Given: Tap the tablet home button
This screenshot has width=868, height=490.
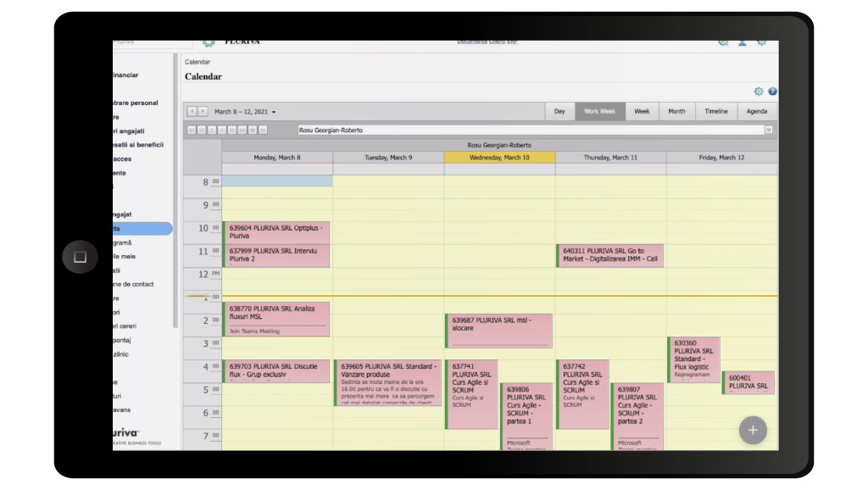Looking at the screenshot, I should (x=80, y=257).
